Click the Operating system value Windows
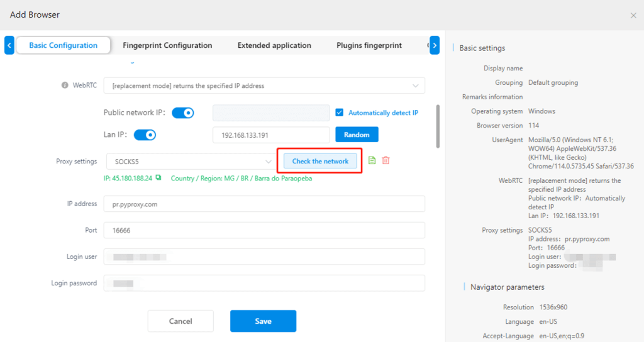This screenshot has width=644, height=342. click(541, 111)
